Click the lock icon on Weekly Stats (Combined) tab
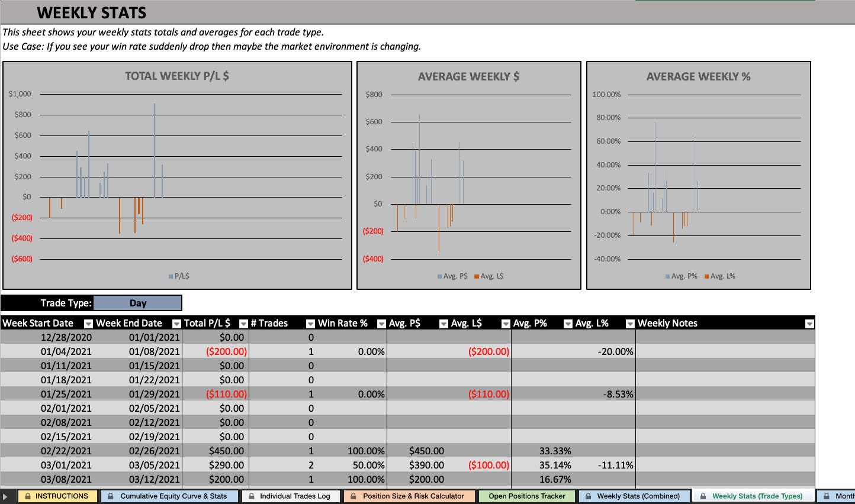This screenshot has width=855, height=504. coord(589,496)
